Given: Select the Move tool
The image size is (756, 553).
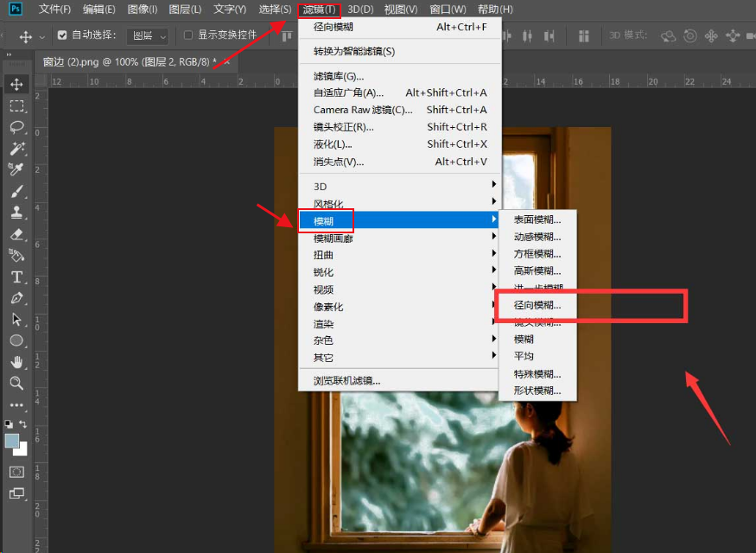Looking at the screenshot, I should (18, 84).
